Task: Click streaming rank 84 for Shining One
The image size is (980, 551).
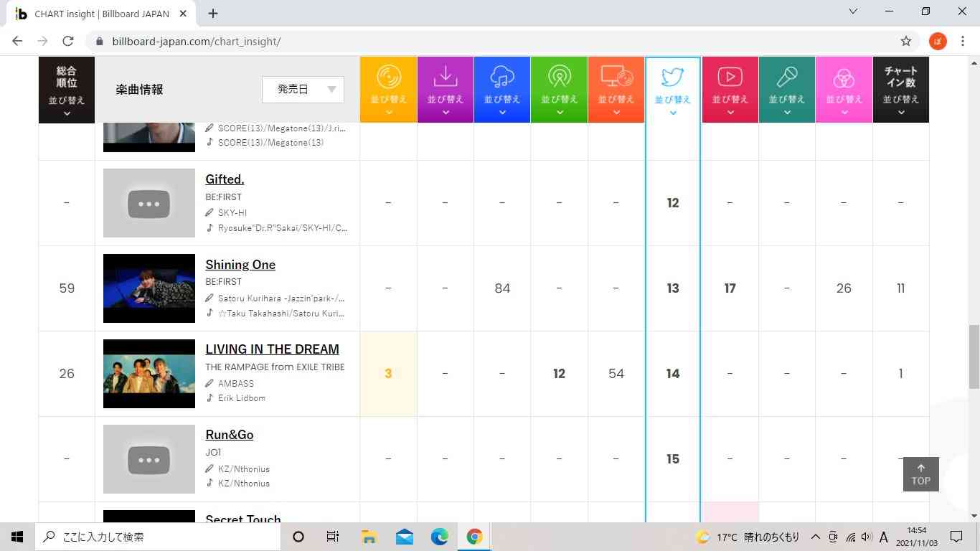Action: [x=502, y=288]
